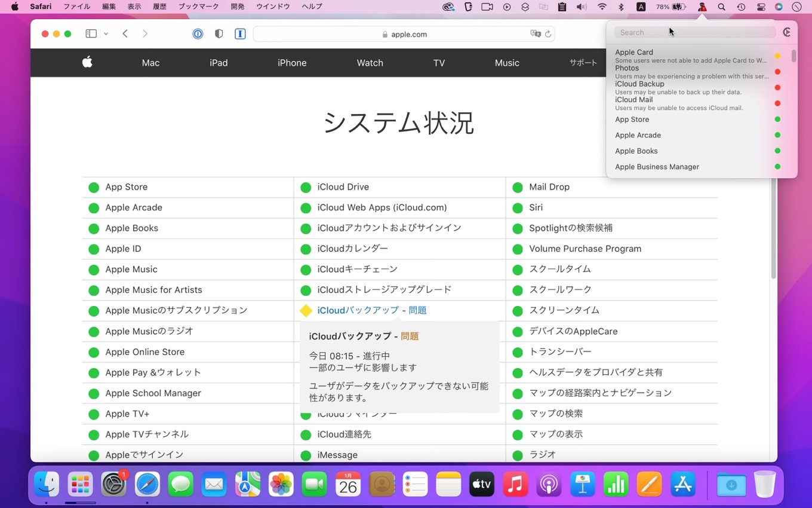The height and width of the screenshot is (508, 812).
Task: Open the Downloads folder in the Dock
Action: pos(731,484)
